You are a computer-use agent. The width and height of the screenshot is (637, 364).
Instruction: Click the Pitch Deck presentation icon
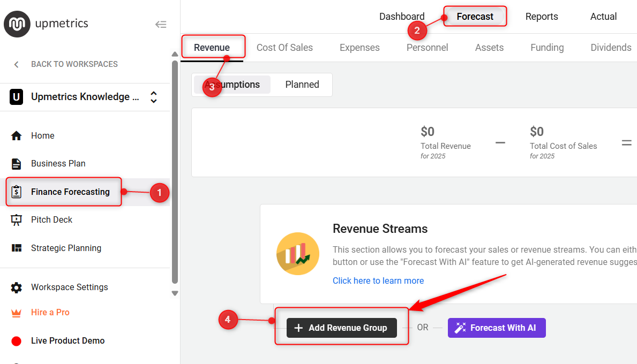[16, 220]
